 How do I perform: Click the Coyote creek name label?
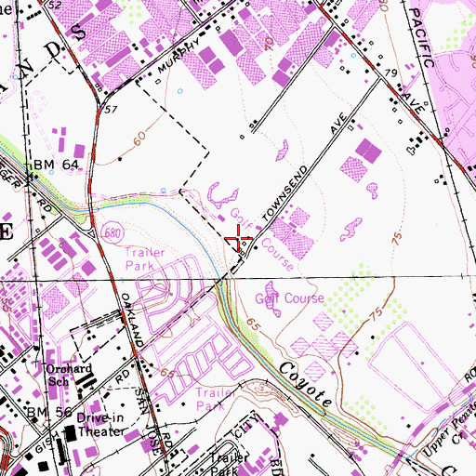306,384
